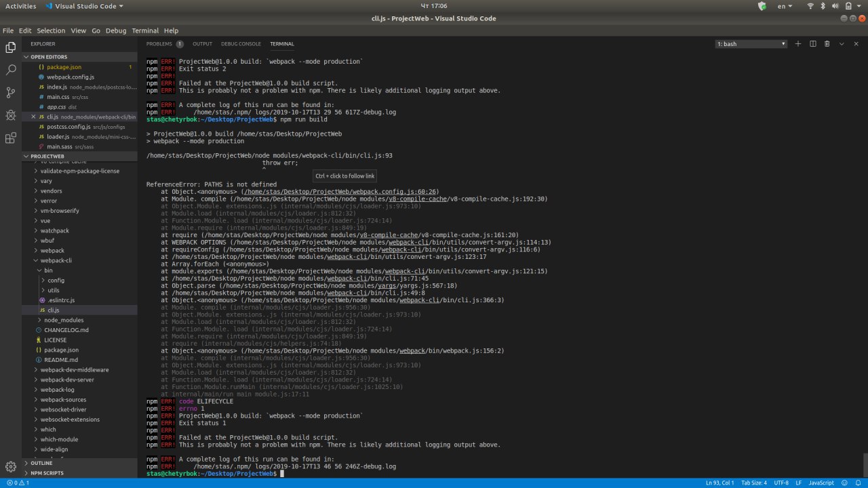Open the Selection menu

pyautogui.click(x=51, y=30)
